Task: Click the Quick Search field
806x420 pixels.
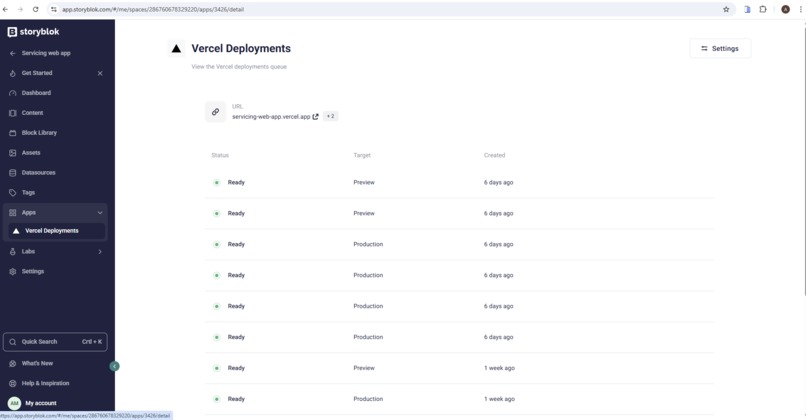Action: click(x=55, y=342)
